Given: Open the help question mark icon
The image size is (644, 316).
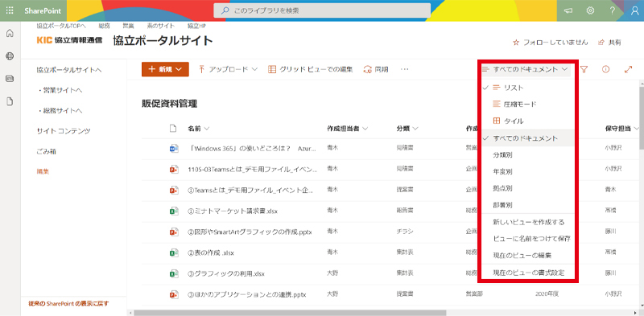Looking at the screenshot, I should coord(612,10).
